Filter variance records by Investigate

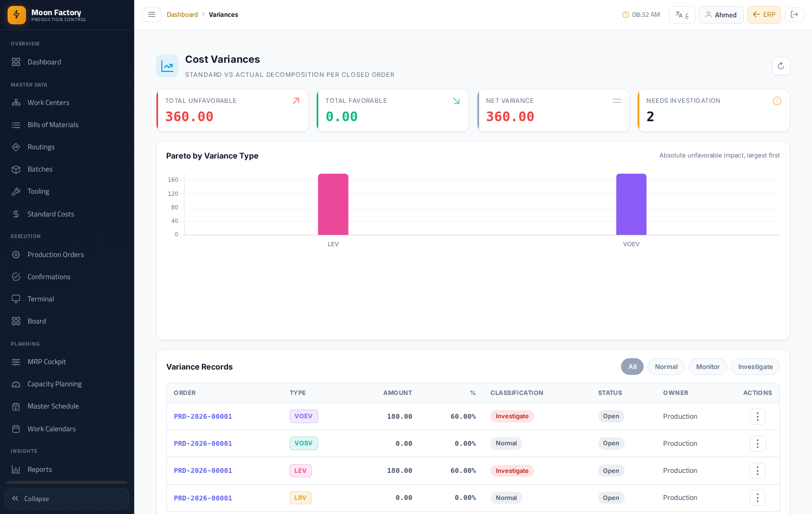755,367
